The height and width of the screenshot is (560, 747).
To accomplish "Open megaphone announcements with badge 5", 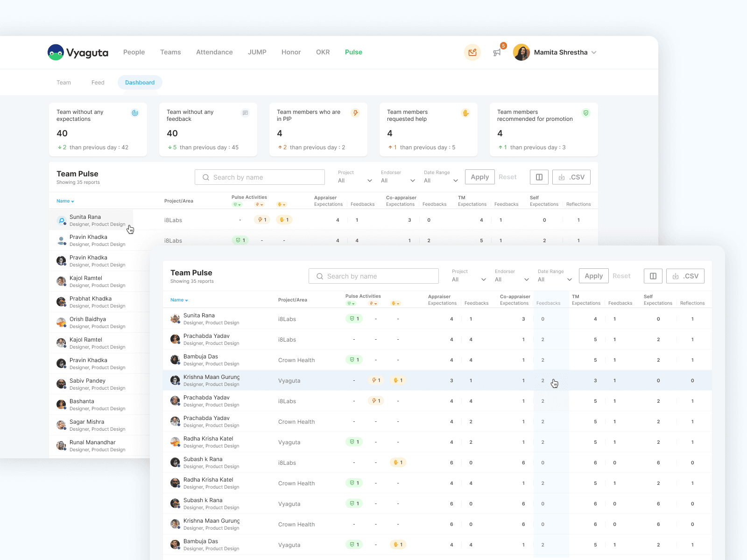I will pyautogui.click(x=497, y=52).
